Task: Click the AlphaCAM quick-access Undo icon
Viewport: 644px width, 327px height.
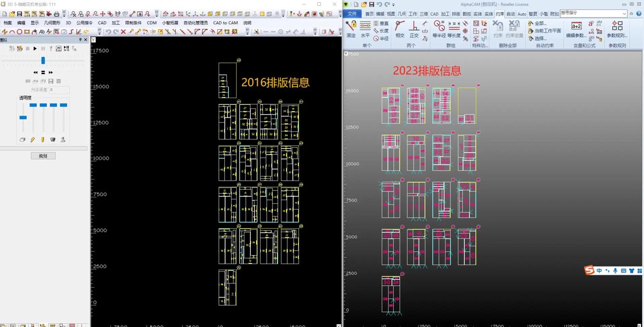Action: (379, 4)
